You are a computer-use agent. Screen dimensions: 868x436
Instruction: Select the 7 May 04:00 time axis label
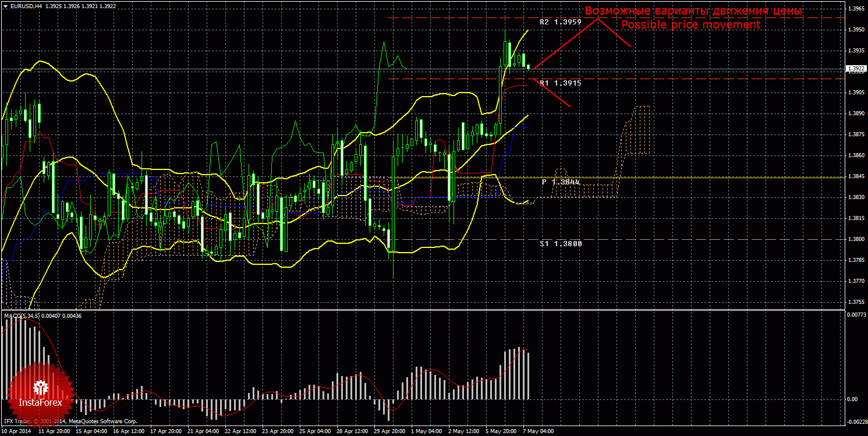coord(537,431)
